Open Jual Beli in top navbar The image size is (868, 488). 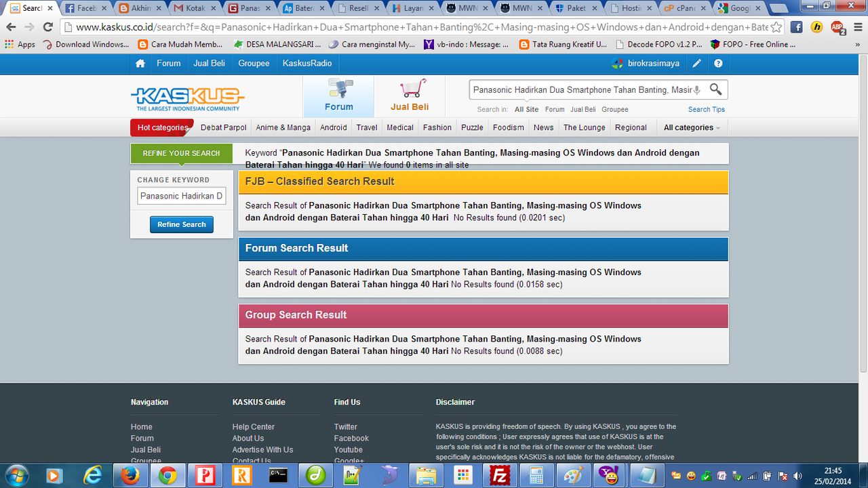tap(210, 63)
